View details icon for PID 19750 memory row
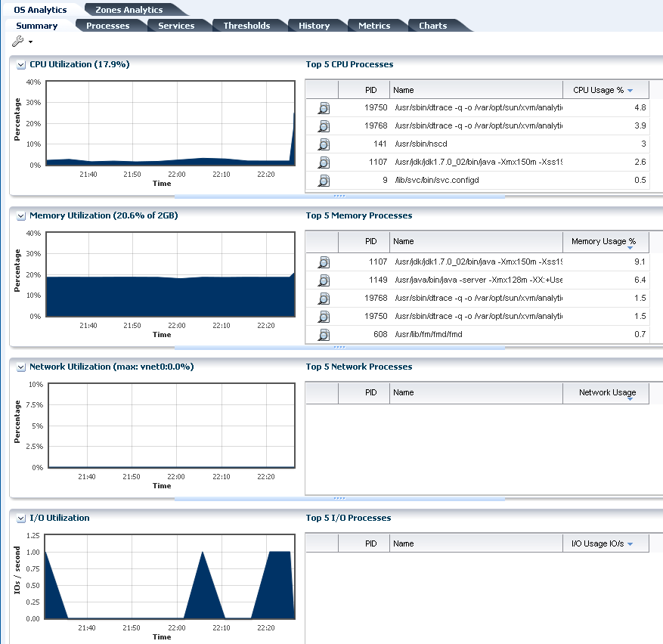The width and height of the screenshot is (663, 644). click(x=324, y=317)
